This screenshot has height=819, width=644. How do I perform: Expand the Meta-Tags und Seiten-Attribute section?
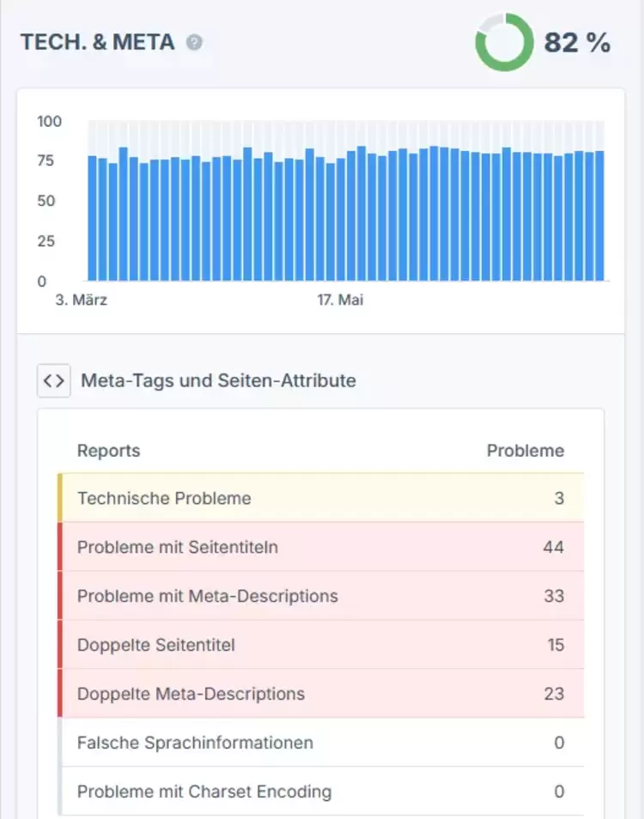(218, 380)
